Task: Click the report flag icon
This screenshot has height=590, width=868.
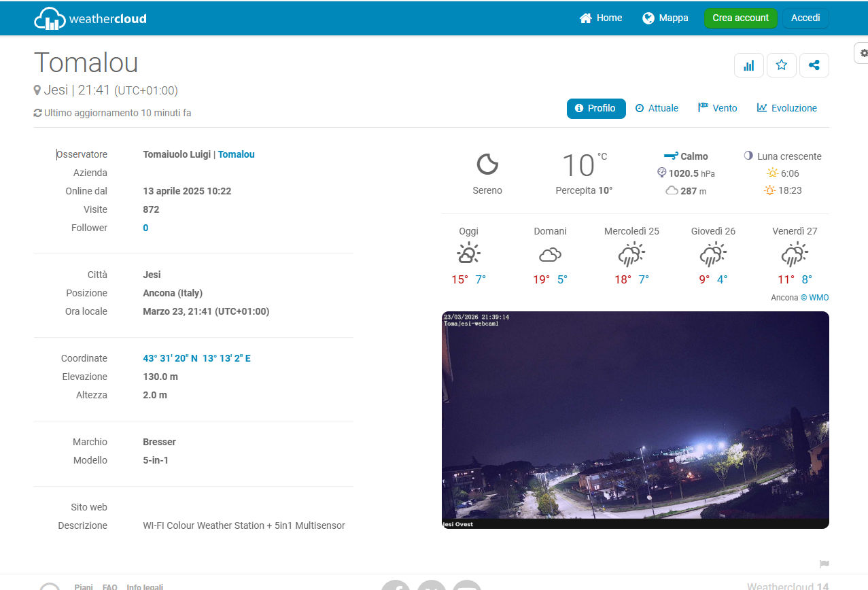Action: tap(824, 564)
